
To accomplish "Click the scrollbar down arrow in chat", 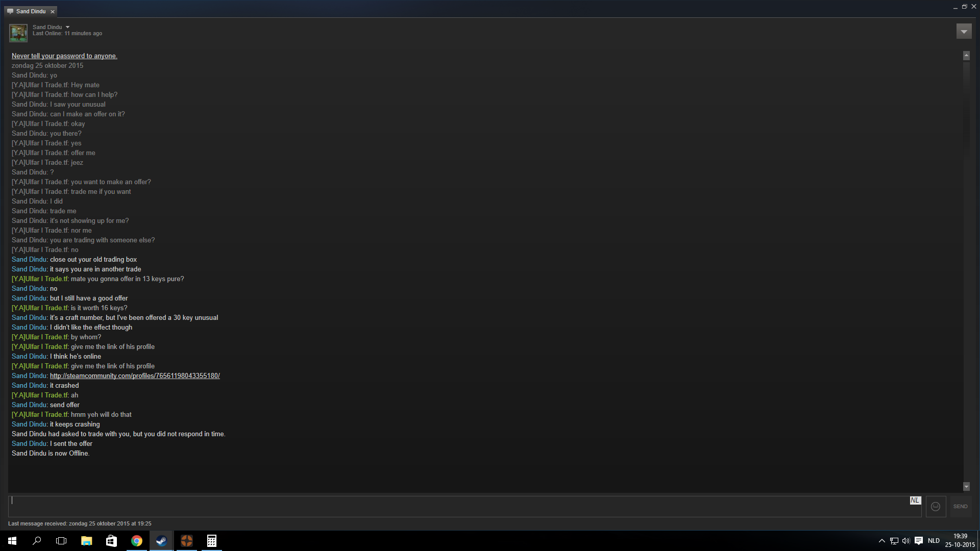I will [x=966, y=487].
